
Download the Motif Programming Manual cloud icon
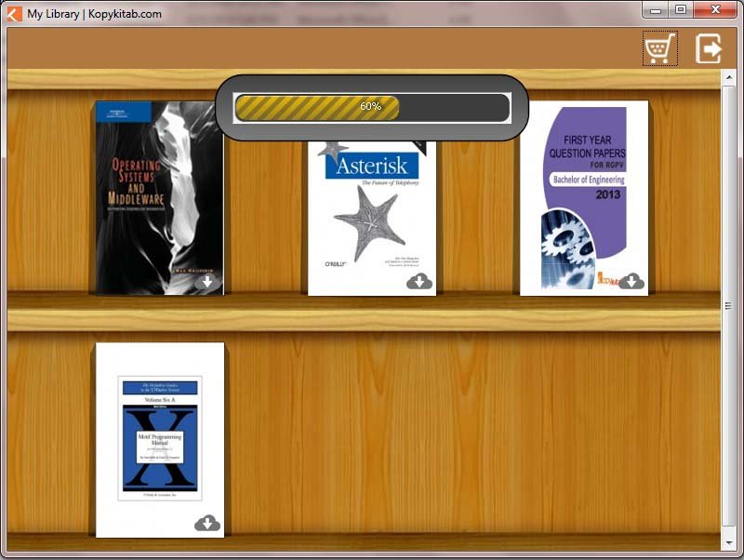207,523
